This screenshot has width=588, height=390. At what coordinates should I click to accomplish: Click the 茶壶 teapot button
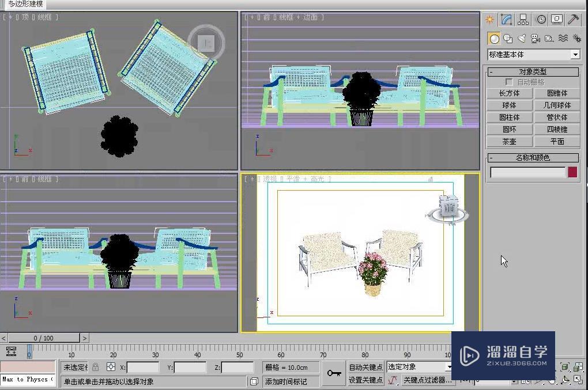(x=509, y=141)
